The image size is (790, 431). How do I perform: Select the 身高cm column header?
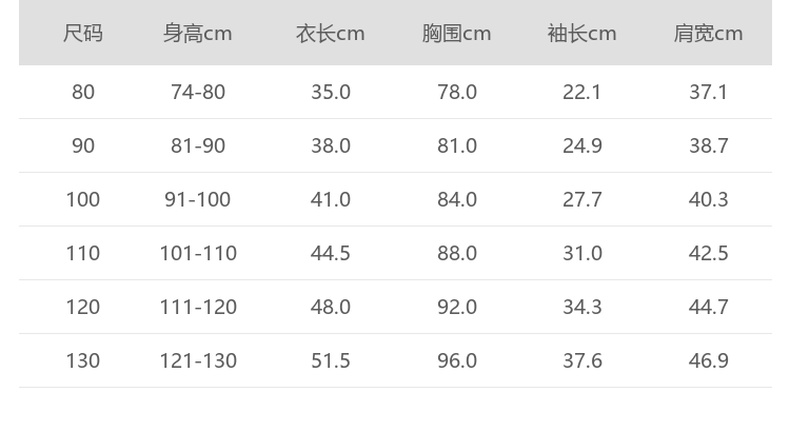(198, 34)
